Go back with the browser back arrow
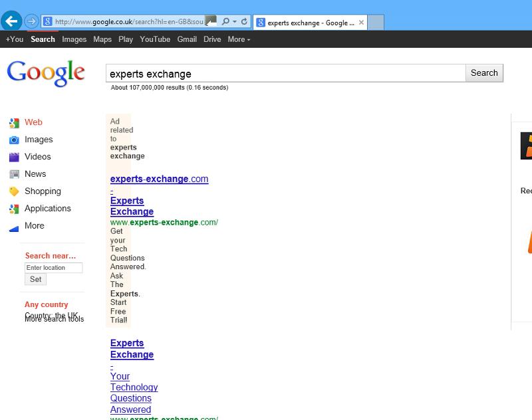532x420 pixels. [x=11, y=21]
